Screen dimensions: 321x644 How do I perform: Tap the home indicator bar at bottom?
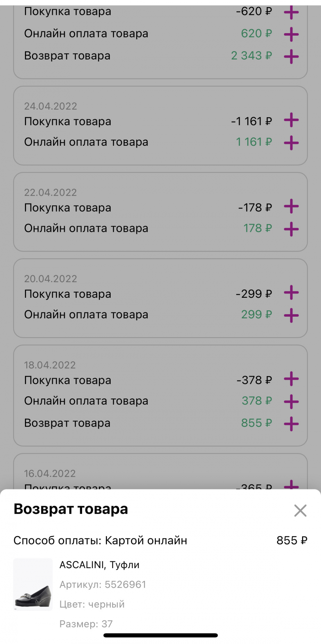(160, 635)
